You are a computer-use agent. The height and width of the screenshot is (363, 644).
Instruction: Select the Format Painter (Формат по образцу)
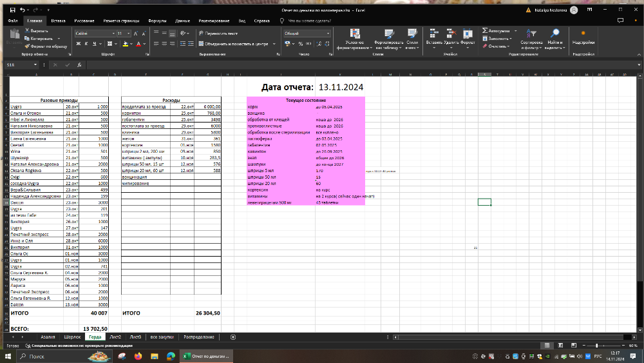(27, 46)
